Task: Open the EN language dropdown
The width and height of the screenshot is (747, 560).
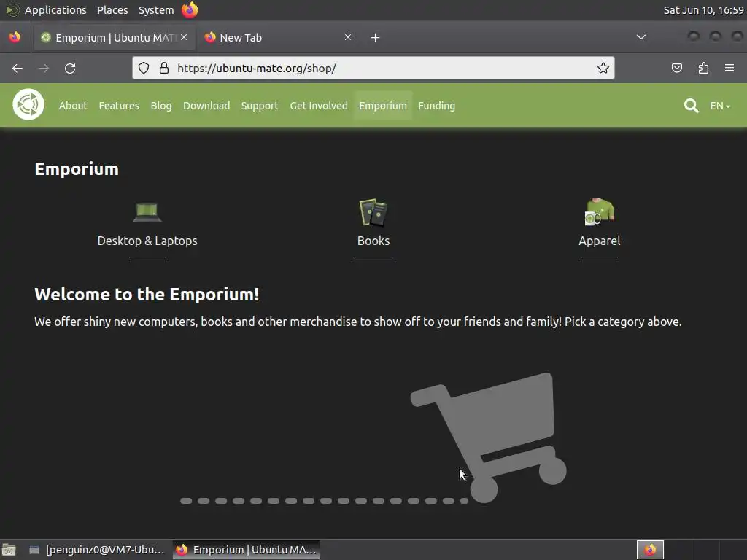Action: point(720,106)
